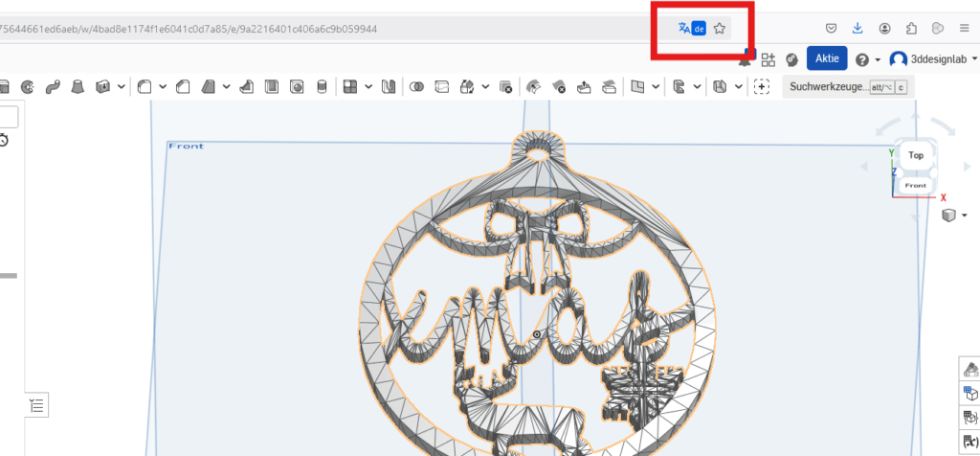This screenshot has width=980, height=456.
Task: Open the Firefox hamburger application menu
Action: (965, 28)
